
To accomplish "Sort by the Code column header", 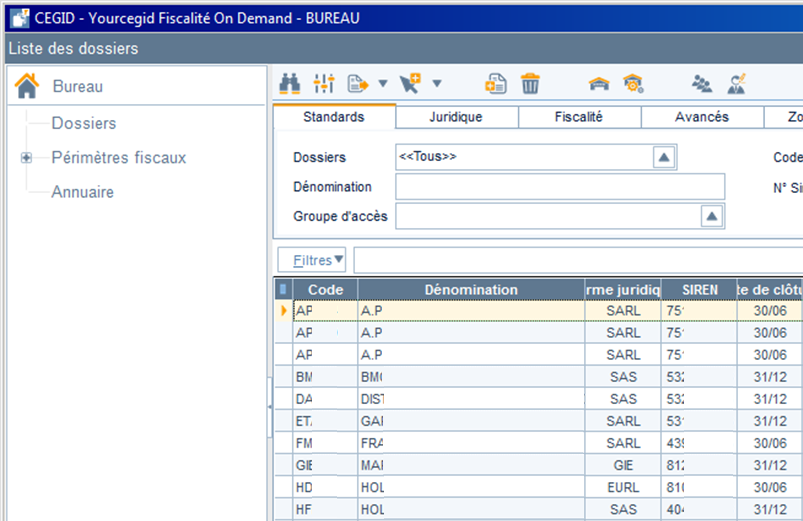I will point(325,290).
